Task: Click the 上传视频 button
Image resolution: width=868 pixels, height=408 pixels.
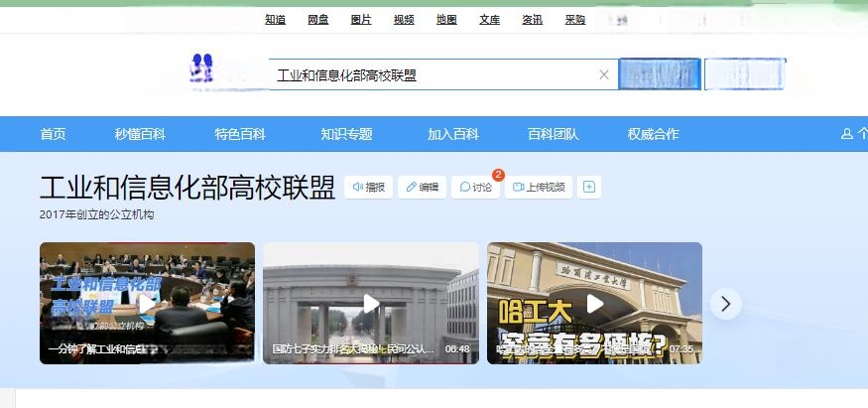Action: 539,187
